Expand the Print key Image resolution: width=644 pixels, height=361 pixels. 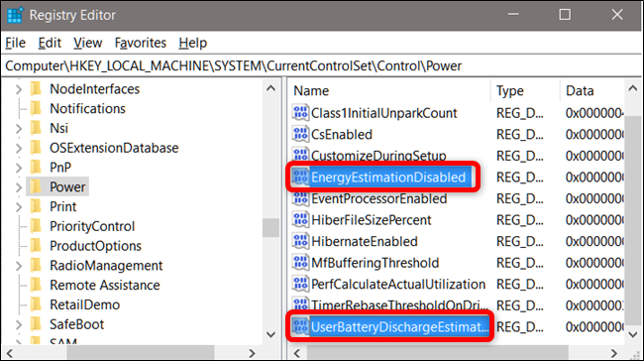click(19, 207)
